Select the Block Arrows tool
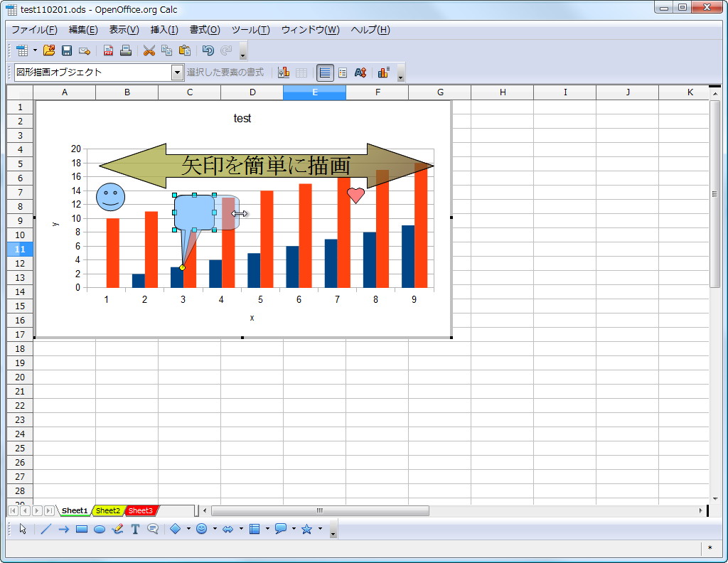The width and height of the screenshot is (728, 563). pyautogui.click(x=228, y=529)
